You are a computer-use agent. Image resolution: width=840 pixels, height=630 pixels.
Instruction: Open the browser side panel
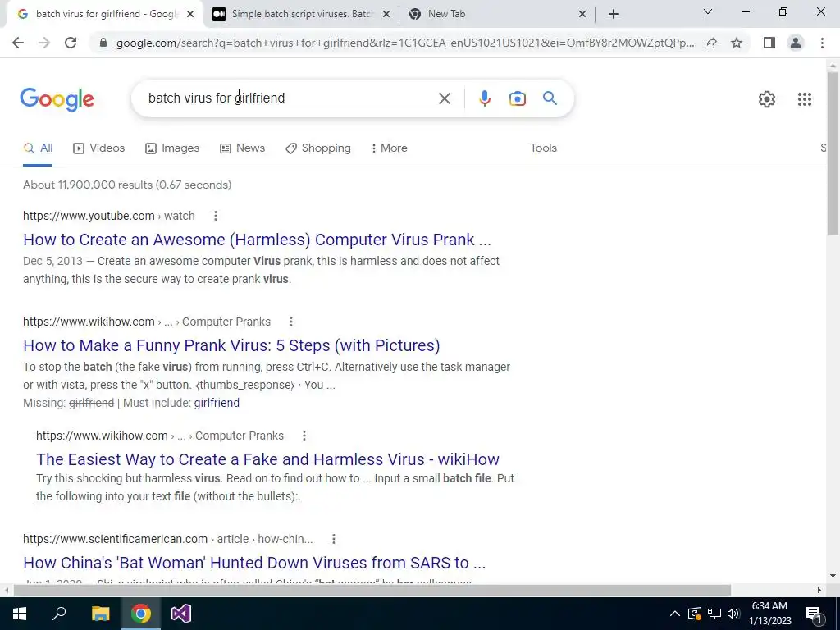point(769,43)
